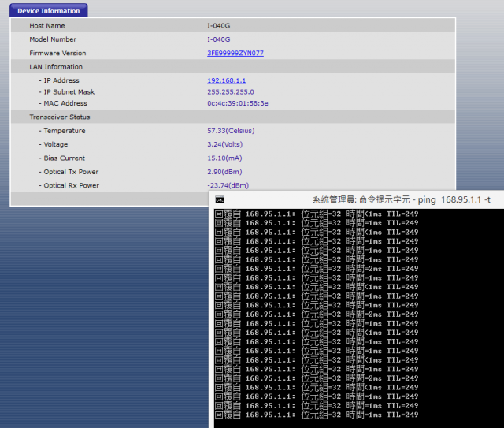
Task: Select bias current value 15.10(mA)
Action: tap(224, 158)
